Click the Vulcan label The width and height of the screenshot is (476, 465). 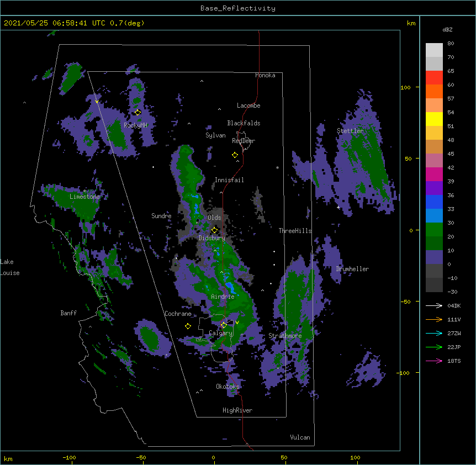(x=300, y=437)
